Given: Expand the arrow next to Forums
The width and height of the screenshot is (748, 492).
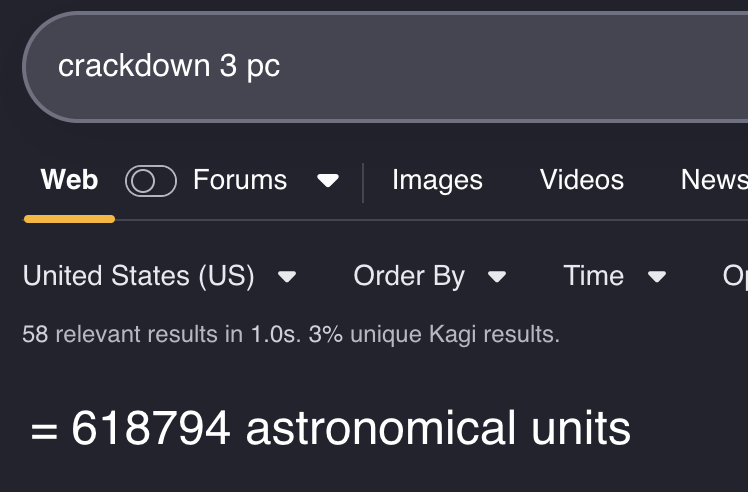Looking at the screenshot, I should pyautogui.click(x=327, y=181).
